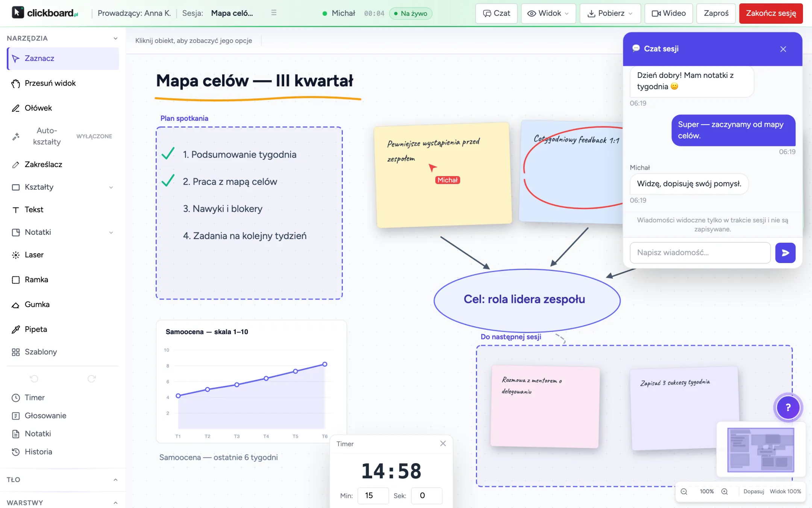Image resolution: width=812 pixels, height=508 pixels.
Task: Open the Timer in sidebar
Action: [63, 397]
